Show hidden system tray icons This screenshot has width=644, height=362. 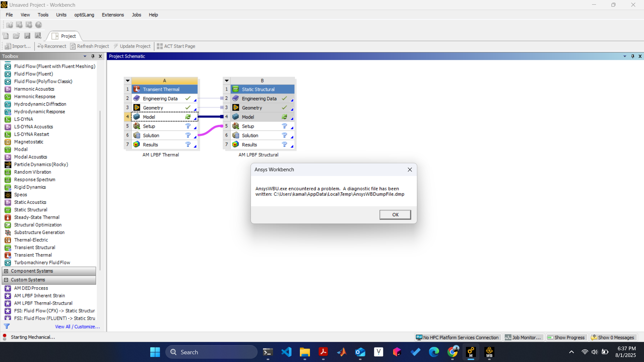[x=572, y=352]
